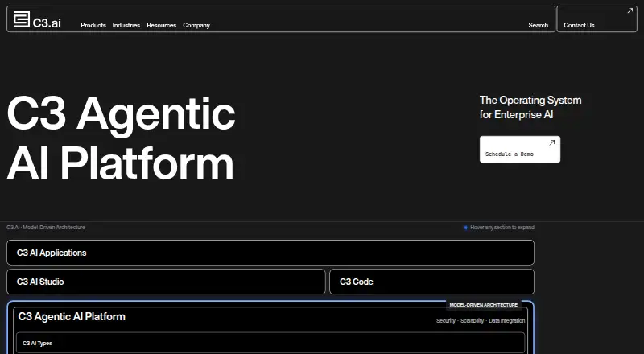This screenshot has height=354, width=644.
Task: Click the Schedule a Demo button
Action: pos(519,150)
